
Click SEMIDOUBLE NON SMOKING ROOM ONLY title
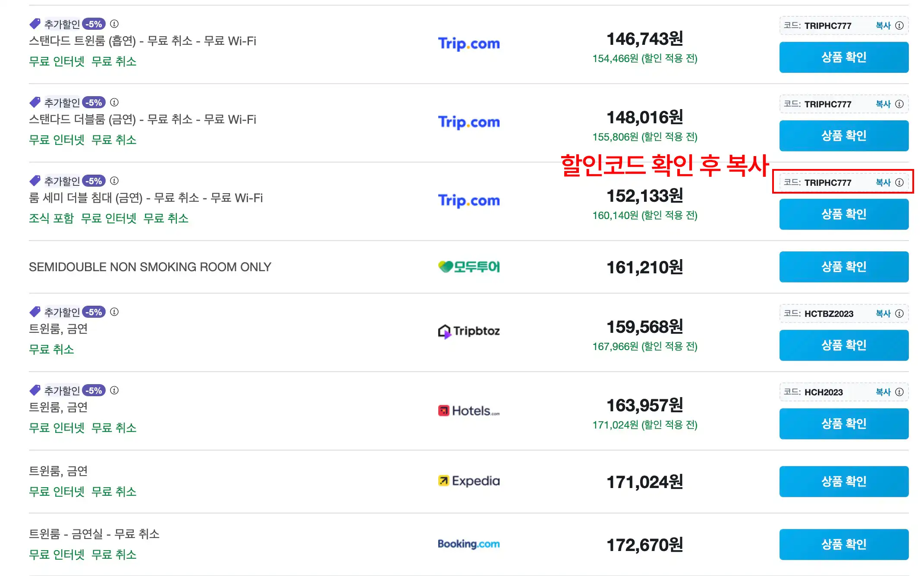click(x=150, y=267)
